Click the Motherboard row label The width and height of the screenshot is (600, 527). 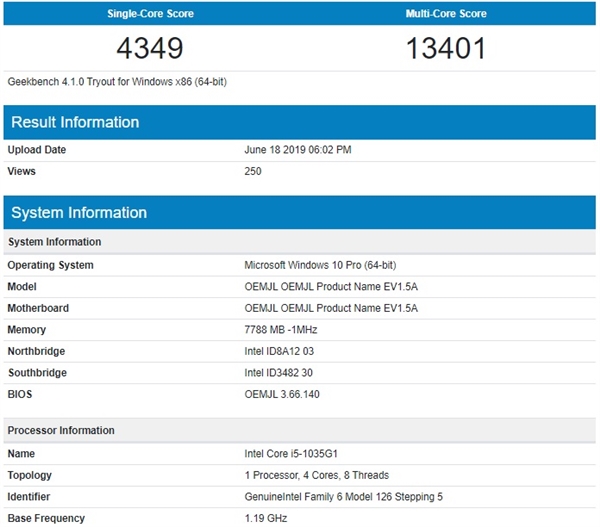pyautogui.click(x=38, y=308)
